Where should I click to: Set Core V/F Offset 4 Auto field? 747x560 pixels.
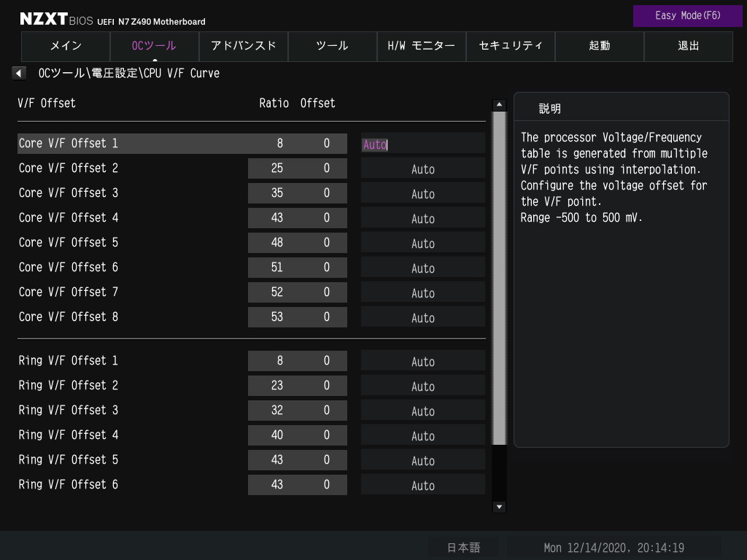coord(422,219)
